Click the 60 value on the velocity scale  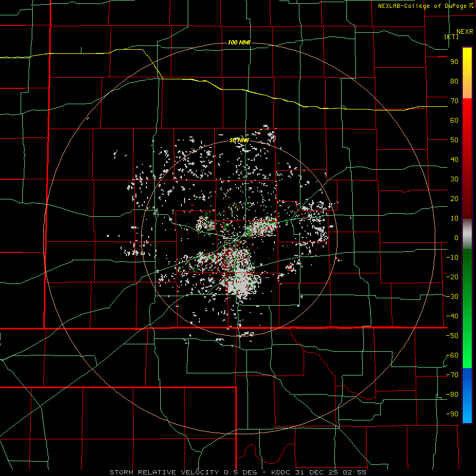[454, 120]
